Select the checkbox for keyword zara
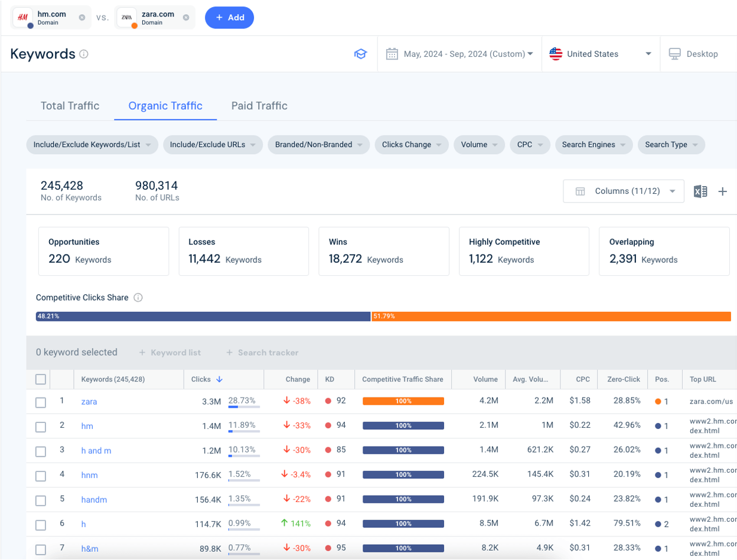 pos(40,402)
